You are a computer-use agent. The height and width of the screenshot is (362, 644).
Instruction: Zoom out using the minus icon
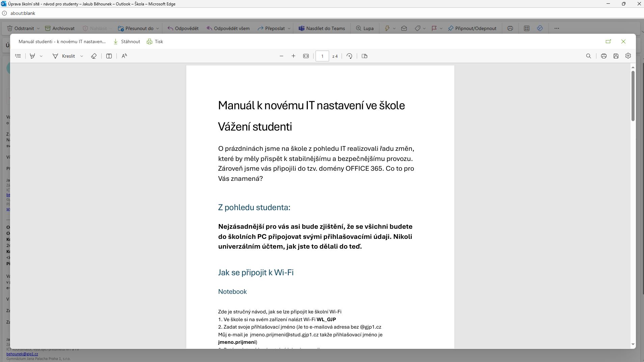281,56
